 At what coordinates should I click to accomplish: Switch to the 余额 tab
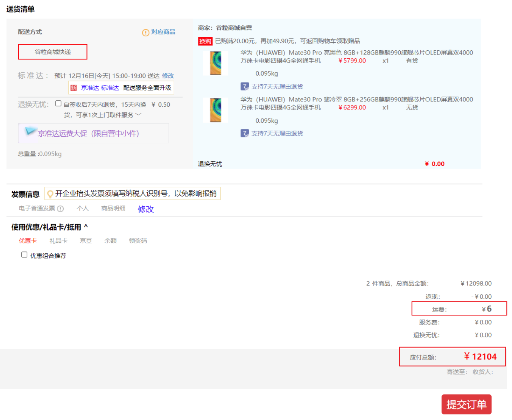pyautogui.click(x=111, y=241)
